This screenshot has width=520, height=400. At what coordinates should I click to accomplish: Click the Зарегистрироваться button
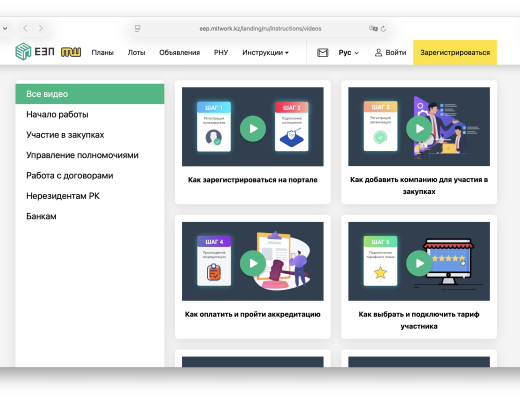point(455,52)
